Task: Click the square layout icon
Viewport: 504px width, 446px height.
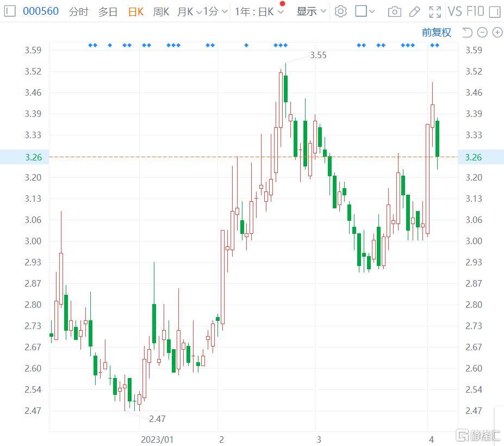Action: pos(361,11)
